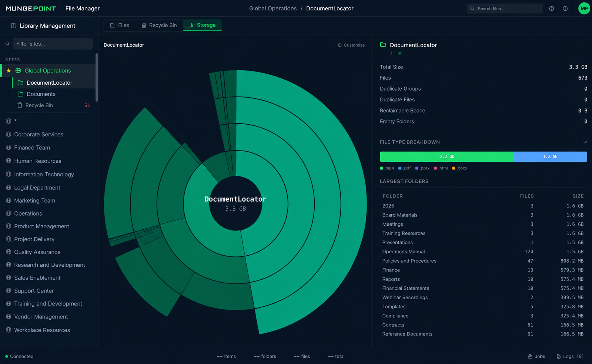Viewport: 592px width, 364px height.
Task: Click the .pptx legend swatch
Action: point(417,168)
